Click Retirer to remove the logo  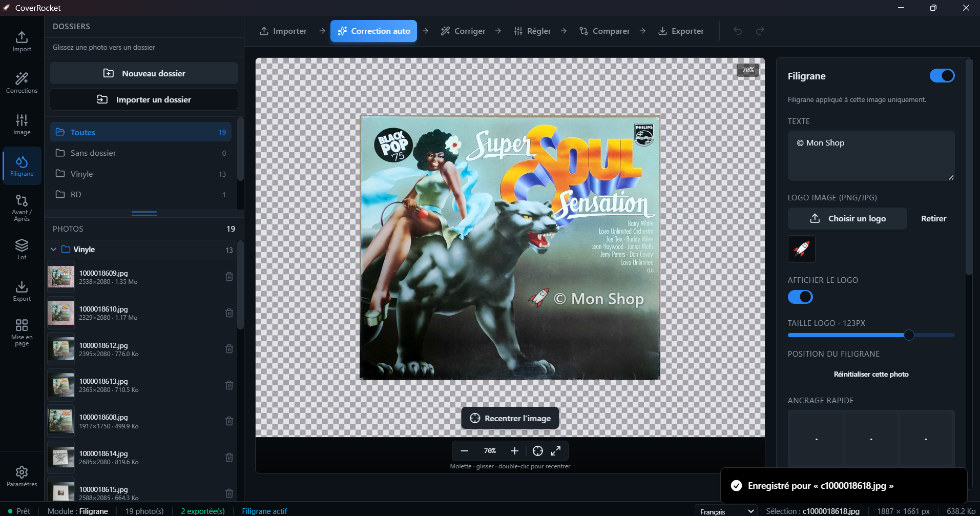pyautogui.click(x=933, y=218)
